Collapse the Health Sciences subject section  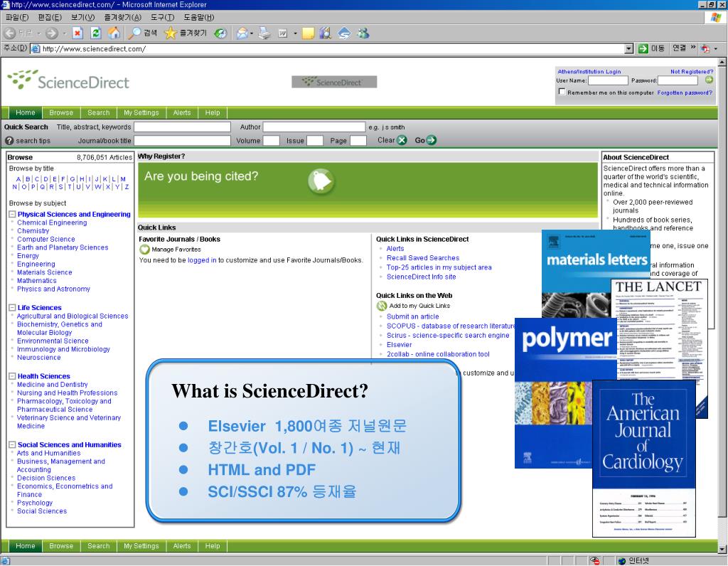13,376
